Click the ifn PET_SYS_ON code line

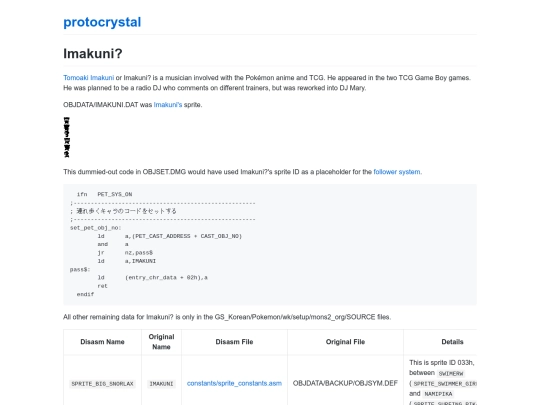pyautogui.click(x=104, y=195)
